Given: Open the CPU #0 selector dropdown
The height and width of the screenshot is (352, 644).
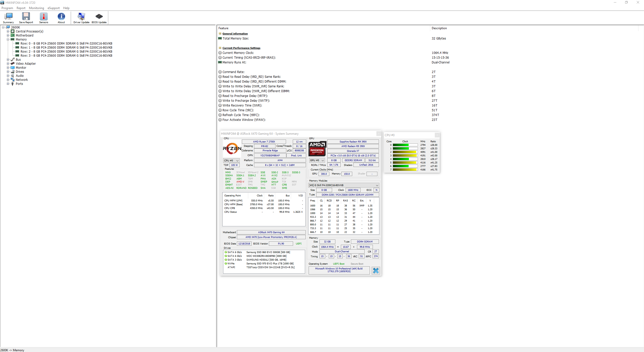Looking at the screenshot, I should tap(231, 160).
